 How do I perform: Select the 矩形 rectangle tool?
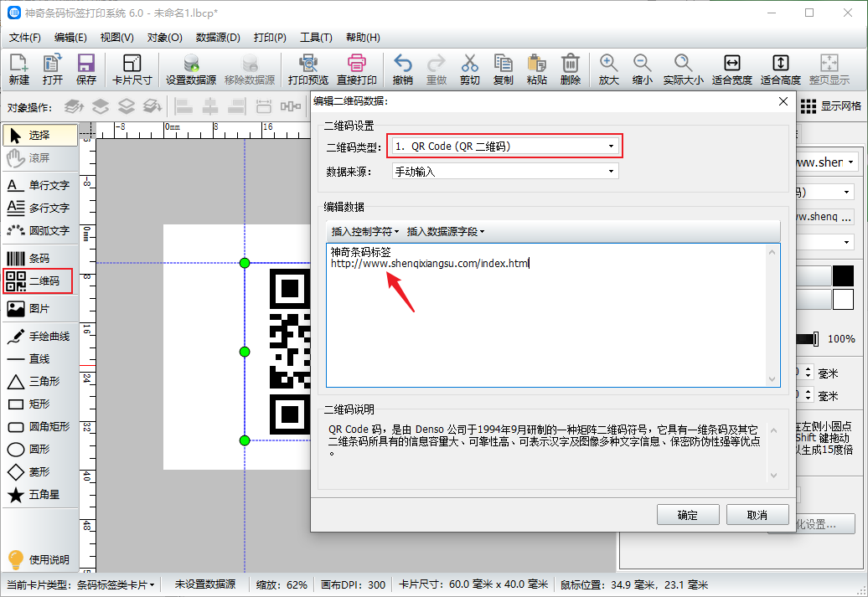pyautogui.click(x=39, y=404)
